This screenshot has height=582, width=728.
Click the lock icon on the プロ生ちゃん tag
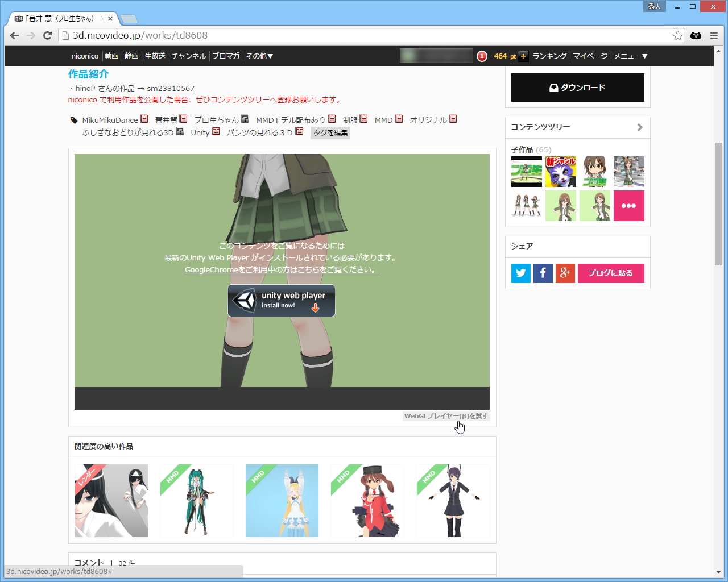click(244, 119)
